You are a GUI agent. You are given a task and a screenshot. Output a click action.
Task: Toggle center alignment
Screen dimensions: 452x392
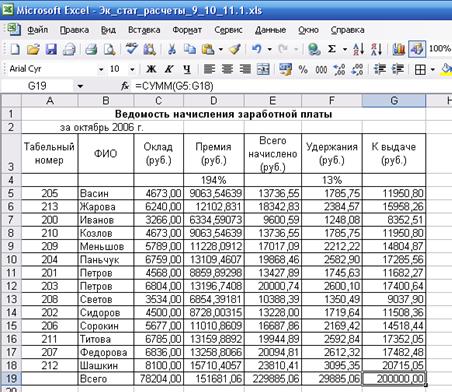(227, 69)
